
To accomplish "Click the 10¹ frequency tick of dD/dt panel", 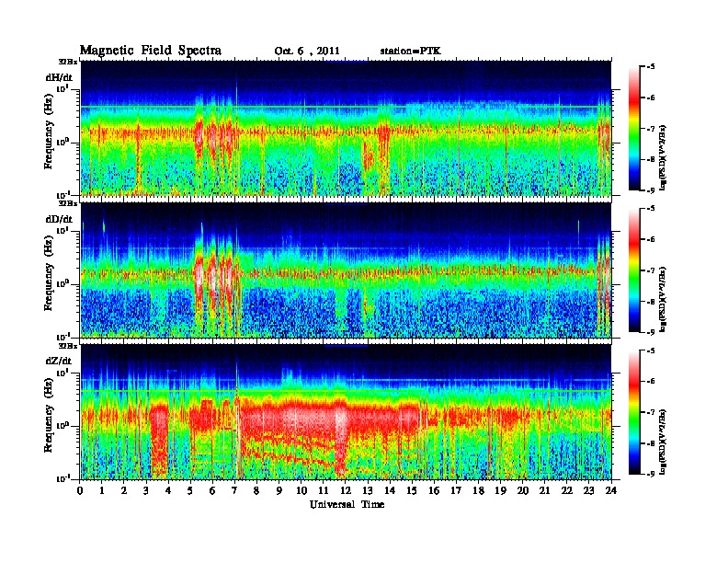I will 63,231.
